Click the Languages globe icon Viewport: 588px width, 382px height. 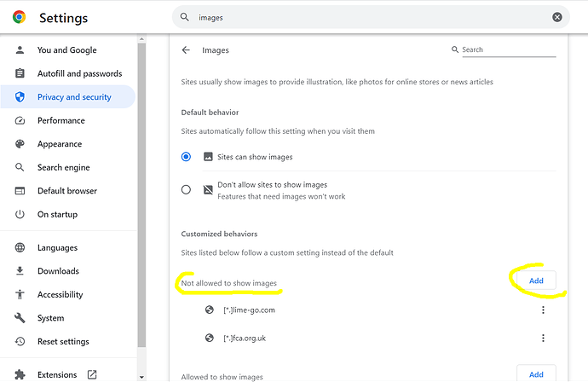[x=20, y=248]
